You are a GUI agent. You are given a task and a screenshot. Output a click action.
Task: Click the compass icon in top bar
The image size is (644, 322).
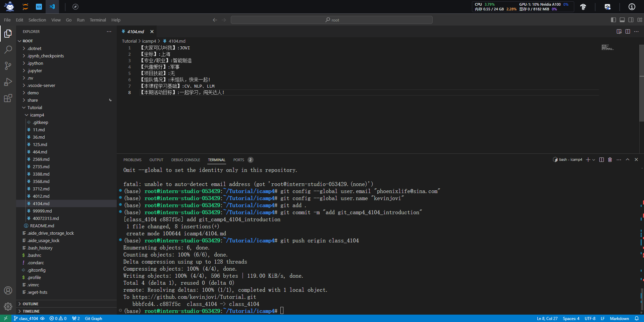(x=75, y=7)
